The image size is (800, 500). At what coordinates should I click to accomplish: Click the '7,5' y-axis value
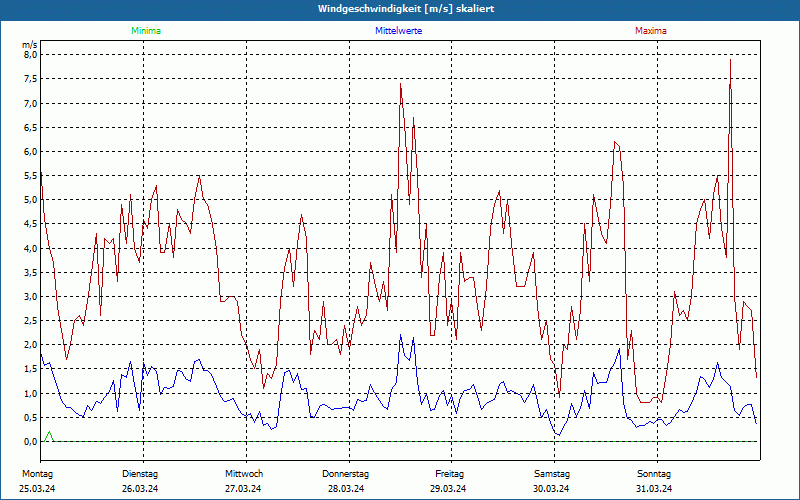(x=31, y=79)
